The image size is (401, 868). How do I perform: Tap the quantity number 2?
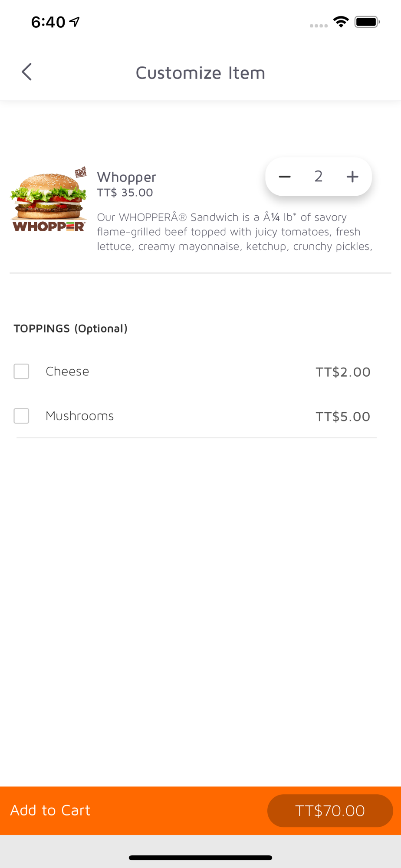click(319, 176)
